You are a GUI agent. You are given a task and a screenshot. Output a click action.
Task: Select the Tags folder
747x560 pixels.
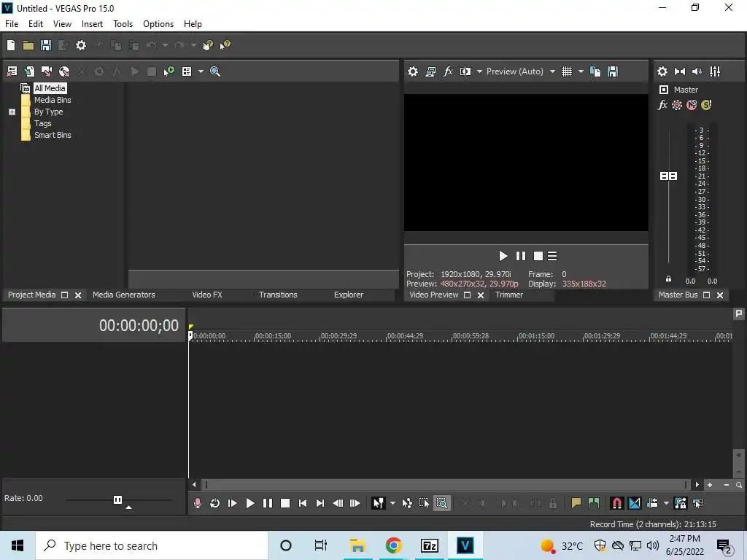(x=43, y=123)
